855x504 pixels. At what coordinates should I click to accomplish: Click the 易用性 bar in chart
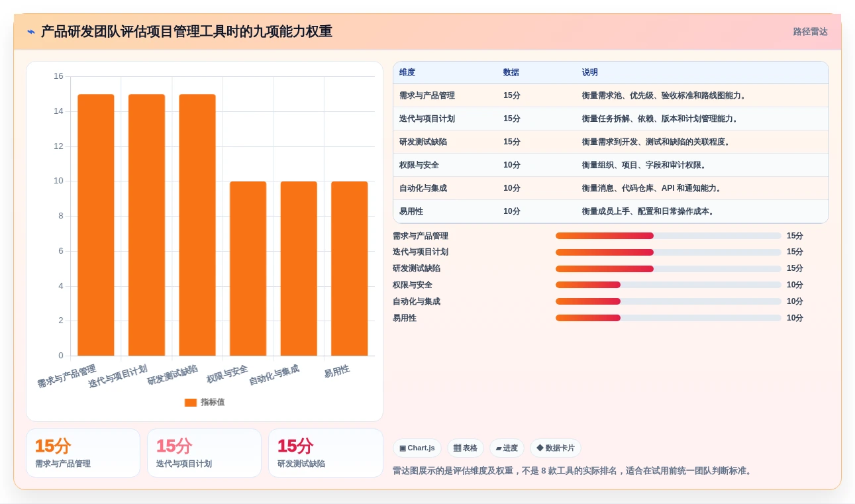point(349,268)
